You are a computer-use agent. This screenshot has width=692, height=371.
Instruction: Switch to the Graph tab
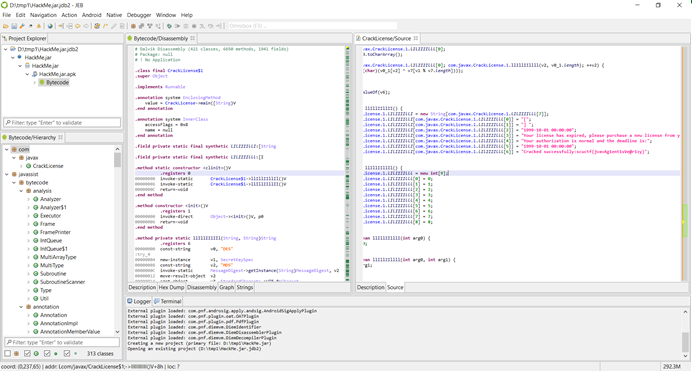(226, 287)
